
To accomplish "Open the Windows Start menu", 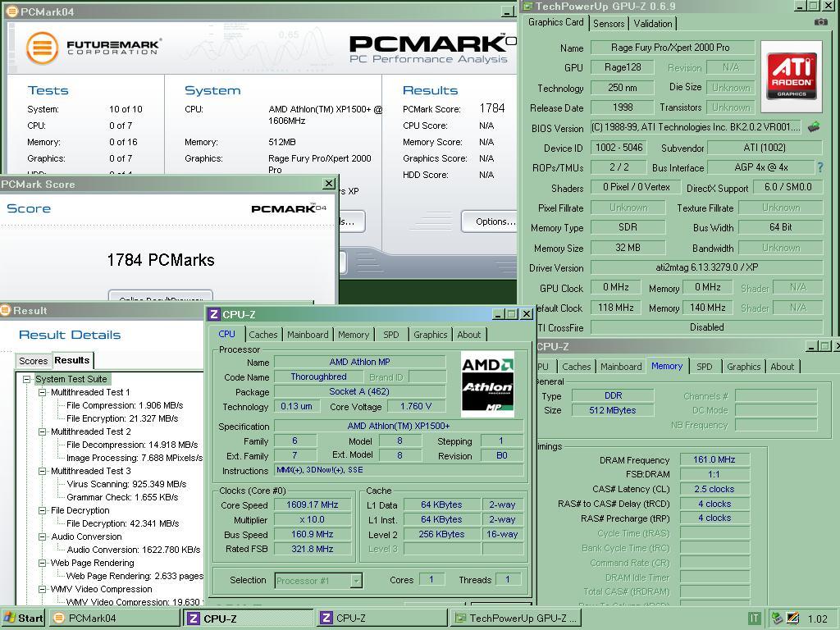I will tap(24, 619).
